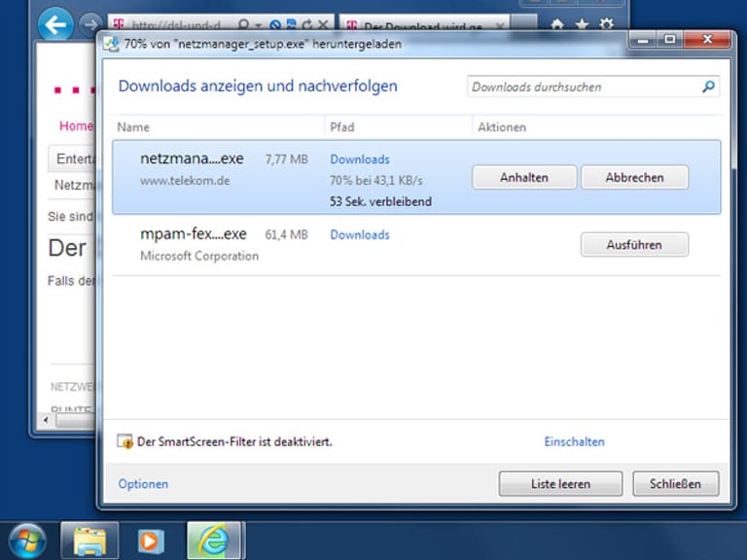
Task: Click the browser address bar URL
Action: tap(176, 25)
